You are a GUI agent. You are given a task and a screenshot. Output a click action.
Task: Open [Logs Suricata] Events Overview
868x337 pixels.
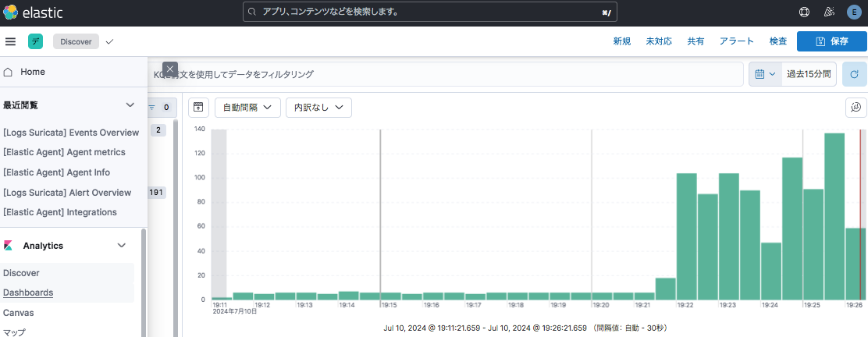point(71,133)
